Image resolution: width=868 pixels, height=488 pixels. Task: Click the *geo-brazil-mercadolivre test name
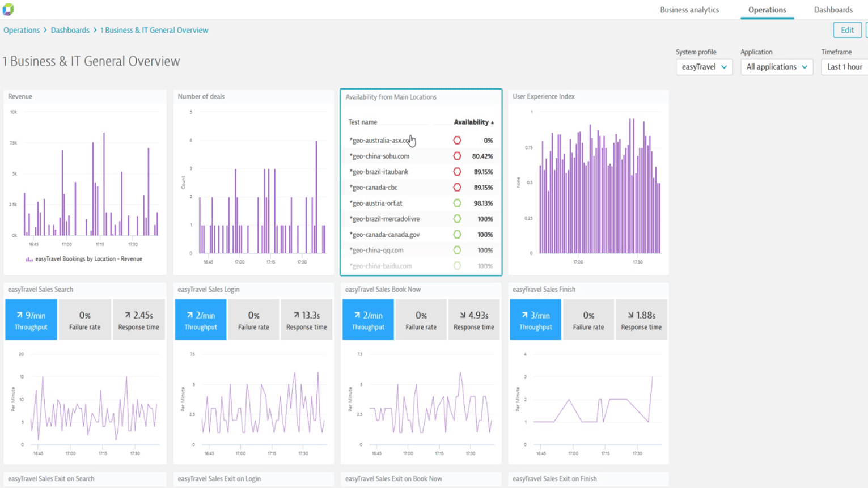point(384,219)
